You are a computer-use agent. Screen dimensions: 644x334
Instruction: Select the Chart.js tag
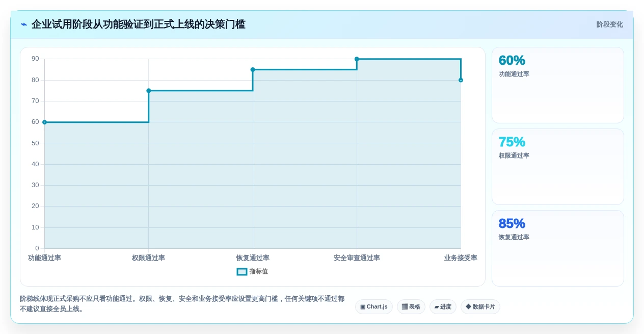(x=373, y=306)
